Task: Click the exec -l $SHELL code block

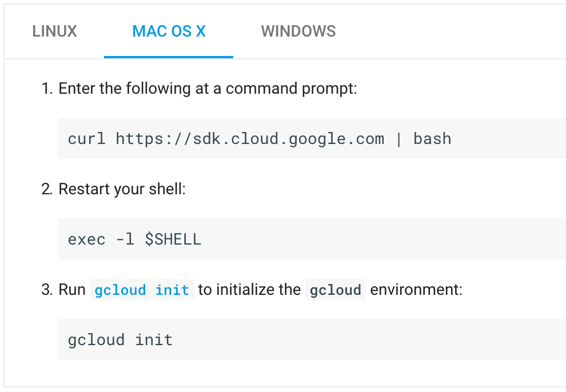Action: click(312, 239)
